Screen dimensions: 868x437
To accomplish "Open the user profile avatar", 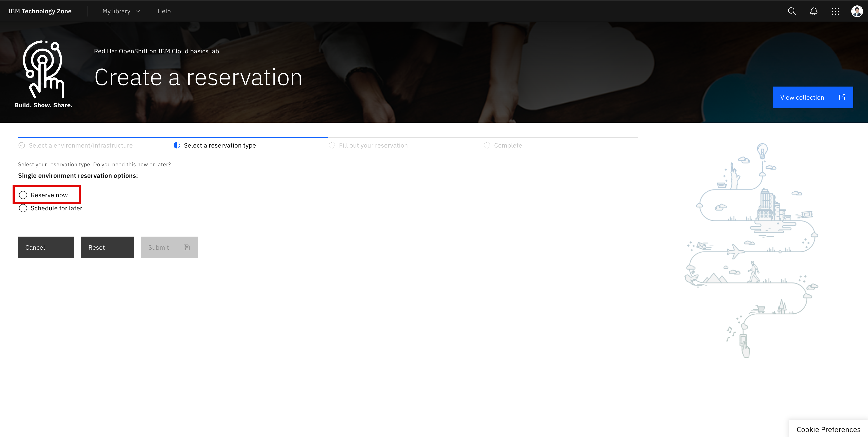I will click(856, 11).
